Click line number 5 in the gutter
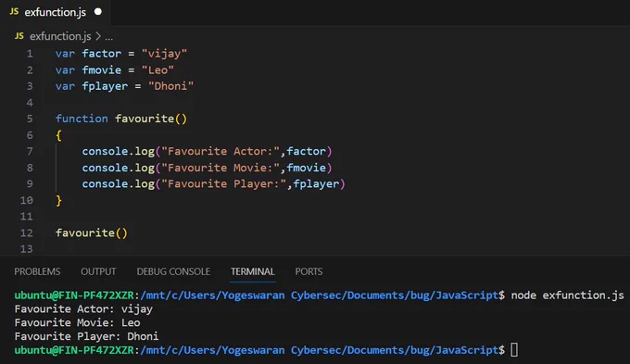The width and height of the screenshot is (630, 364). [x=30, y=119]
